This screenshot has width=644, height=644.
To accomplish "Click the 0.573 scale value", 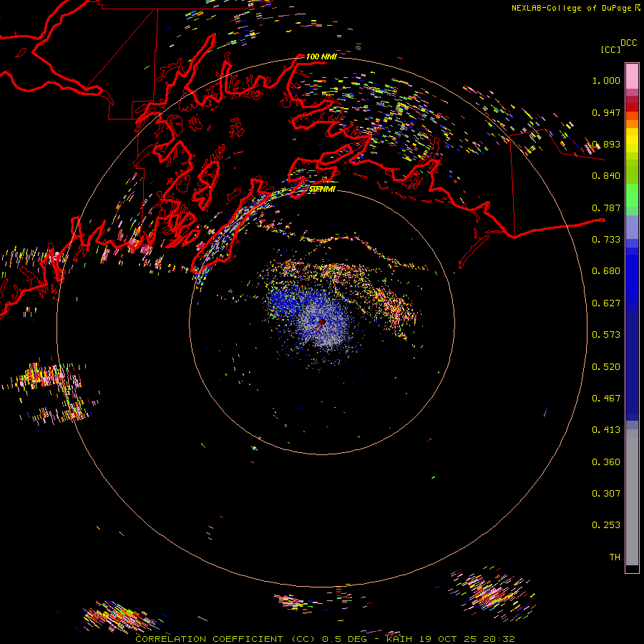I will click(x=606, y=335).
